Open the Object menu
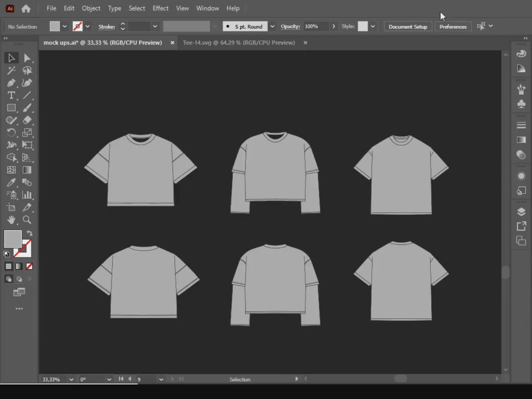 pos(91,8)
